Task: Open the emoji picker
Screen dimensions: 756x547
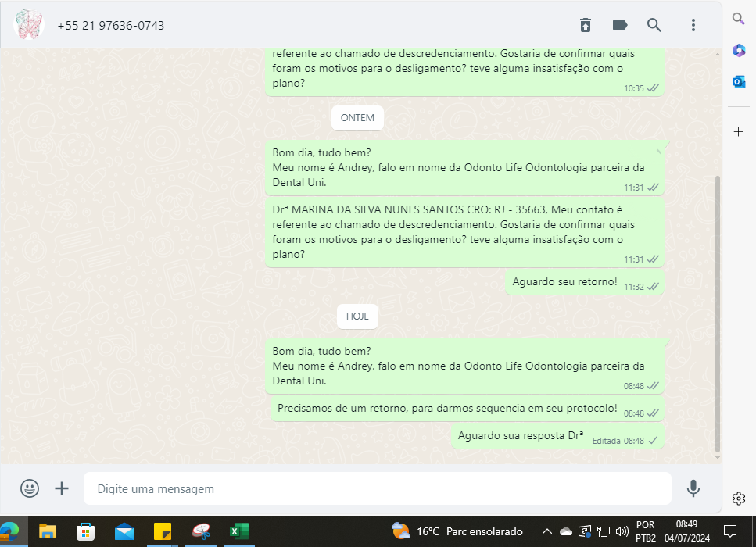Action: [x=30, y=488]
